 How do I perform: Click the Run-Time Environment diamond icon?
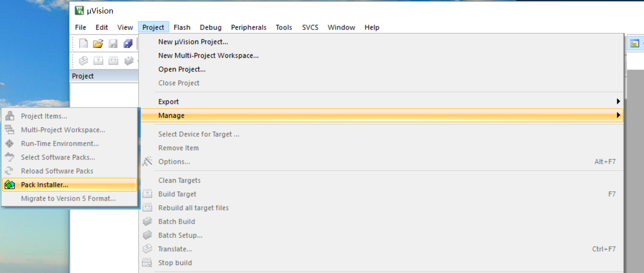click(x=10, y=144)
